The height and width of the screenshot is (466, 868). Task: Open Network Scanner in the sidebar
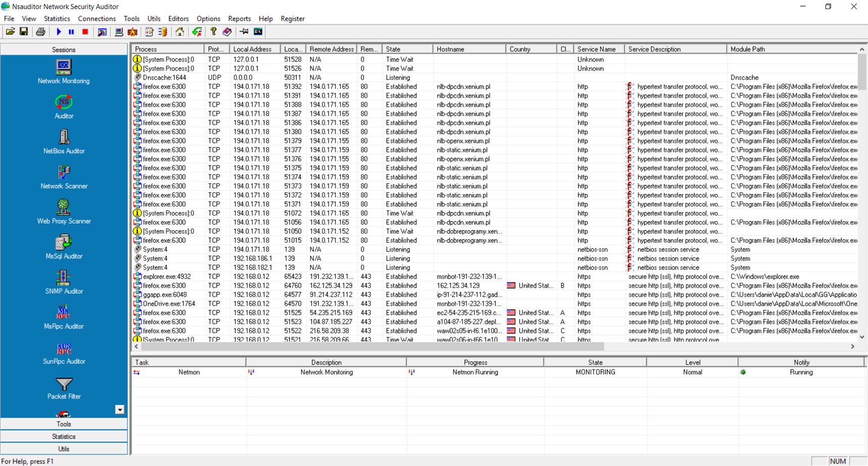(x=64, y=177)
